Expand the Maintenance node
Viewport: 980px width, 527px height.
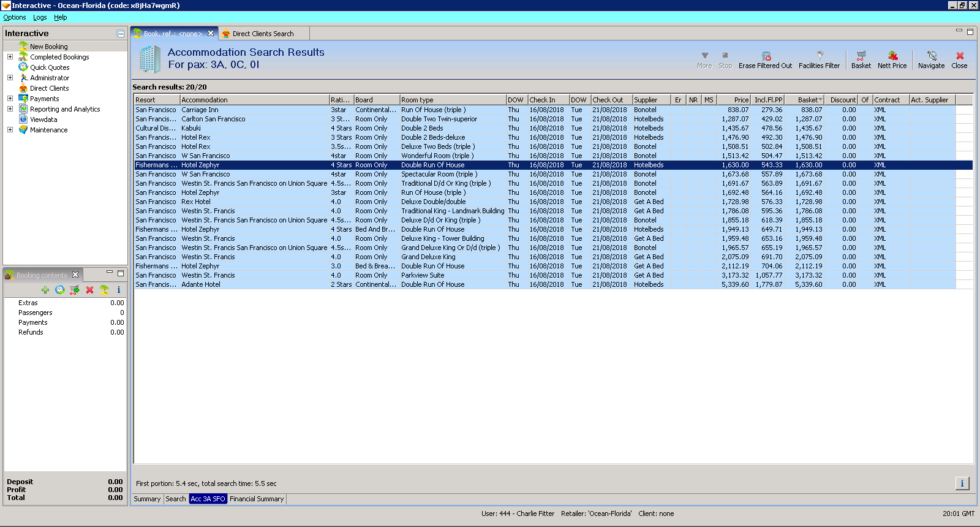click(10, 130)
